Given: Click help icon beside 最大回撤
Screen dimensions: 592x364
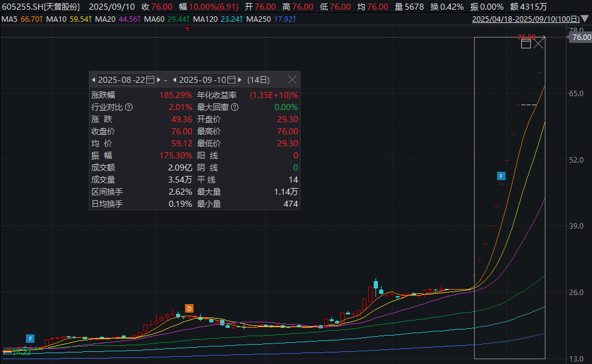Looking at the screenshot, I should point(235,107).
